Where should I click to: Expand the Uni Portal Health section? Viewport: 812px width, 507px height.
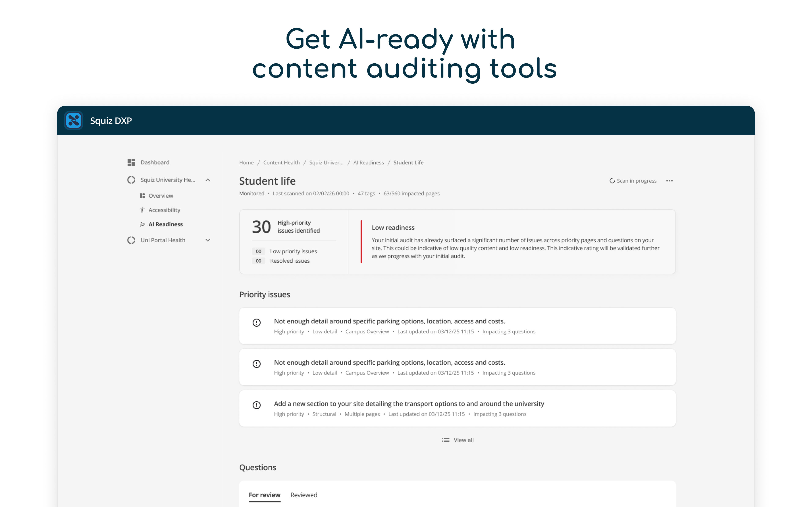[208, 240]
